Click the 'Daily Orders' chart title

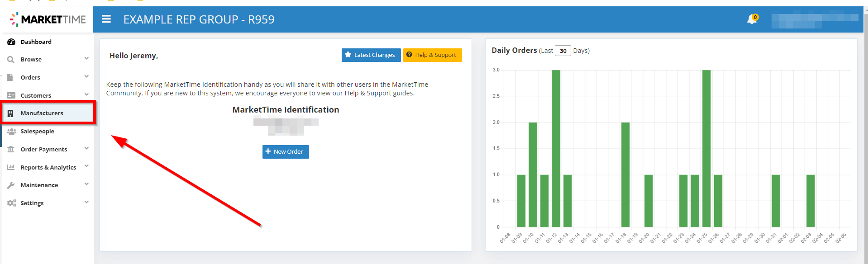click(x=515, y=50)
